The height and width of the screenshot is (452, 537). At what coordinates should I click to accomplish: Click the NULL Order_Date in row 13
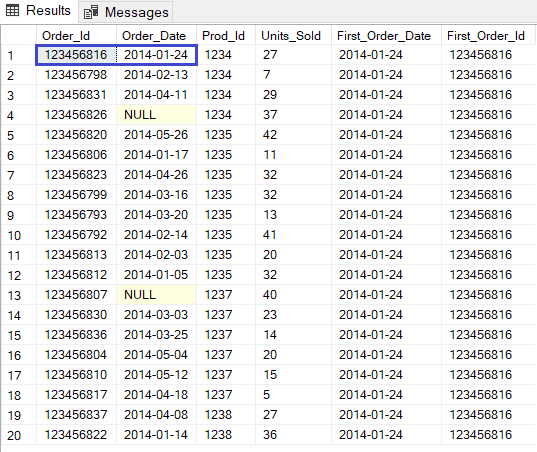click(157, 295)
